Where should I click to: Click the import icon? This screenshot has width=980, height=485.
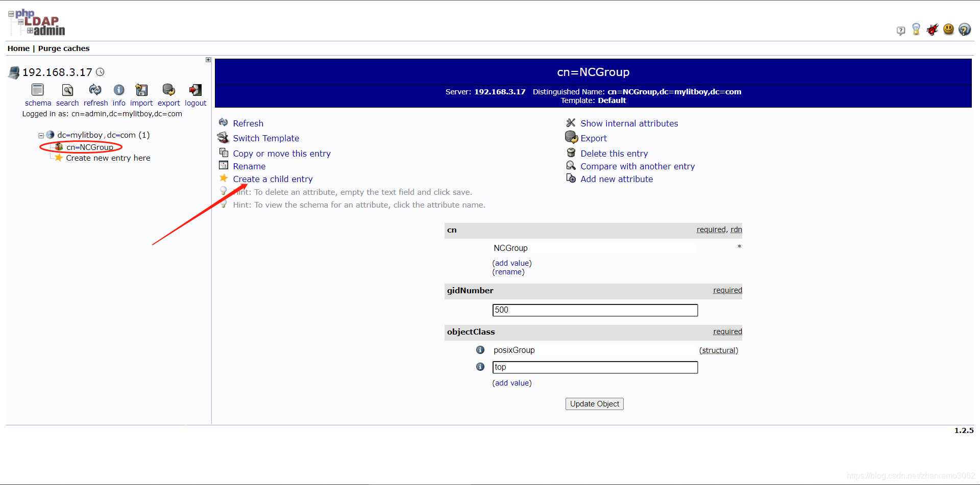pyautogui.click(x=141, y=90)
